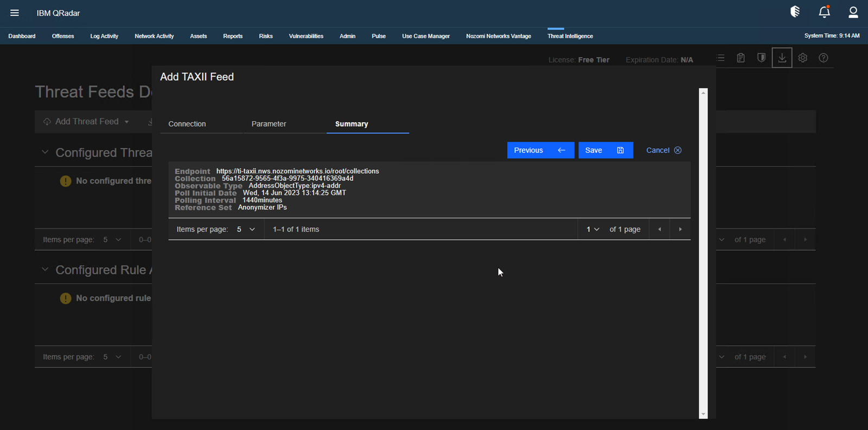
Task: Click the clipboard icon in Threat Intelligence toolbar
Action: [741, 58]
